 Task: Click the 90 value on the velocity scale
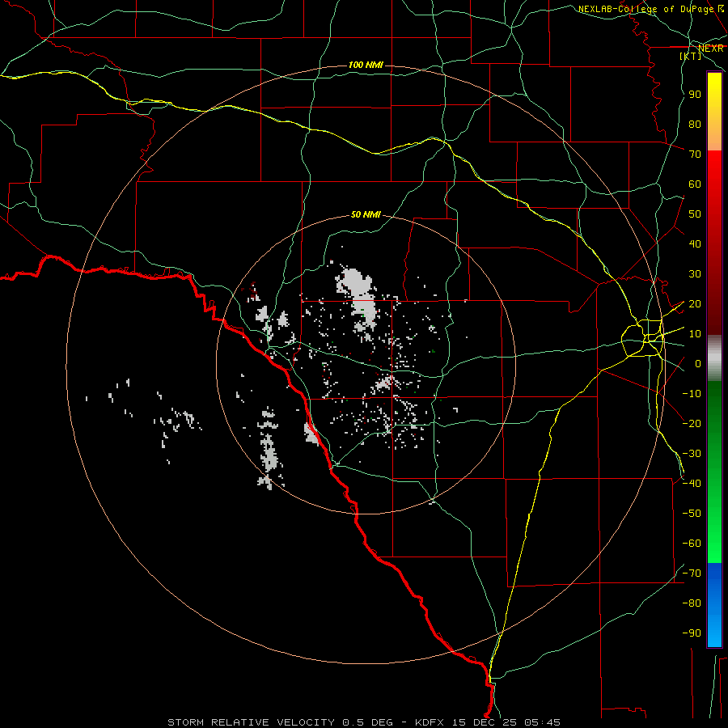695,95
